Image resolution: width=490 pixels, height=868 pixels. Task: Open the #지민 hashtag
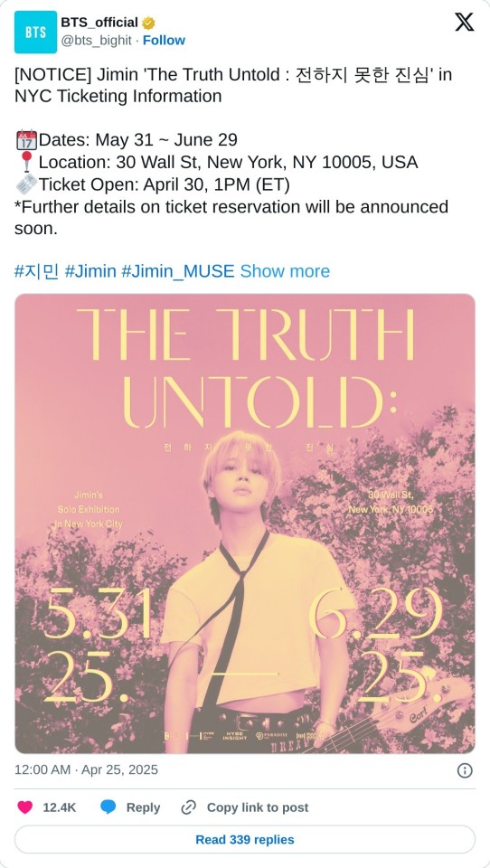click(x=36, y=271)
